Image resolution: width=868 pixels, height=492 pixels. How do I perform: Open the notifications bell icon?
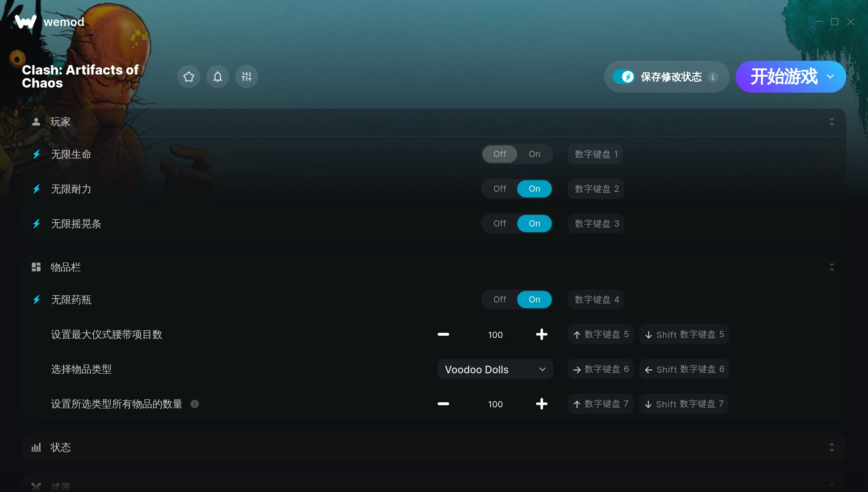click(x=218, y=77)
